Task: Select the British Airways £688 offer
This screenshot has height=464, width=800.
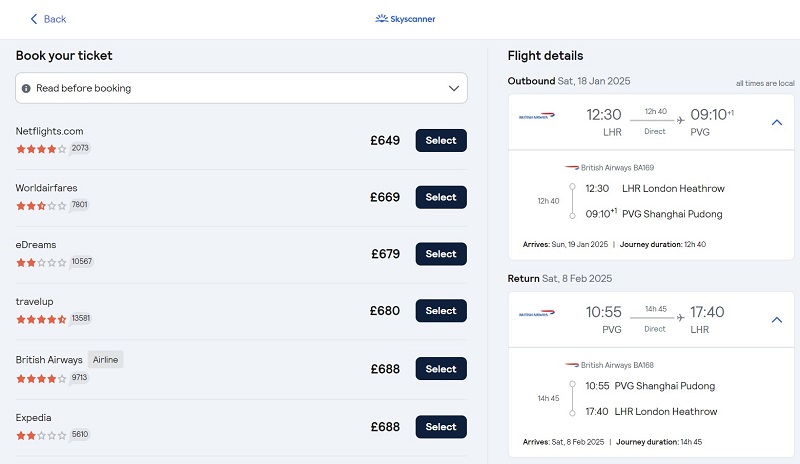Action: [x=441, y=369]
